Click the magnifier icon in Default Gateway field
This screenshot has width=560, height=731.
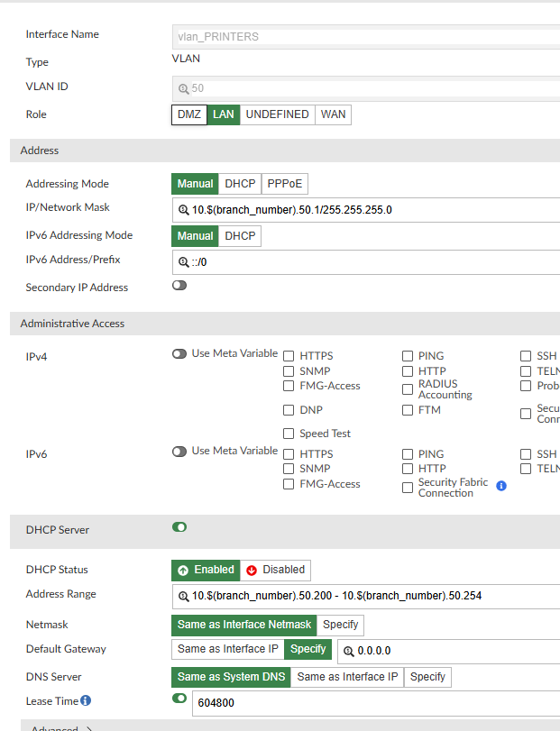tap(348, 651)
